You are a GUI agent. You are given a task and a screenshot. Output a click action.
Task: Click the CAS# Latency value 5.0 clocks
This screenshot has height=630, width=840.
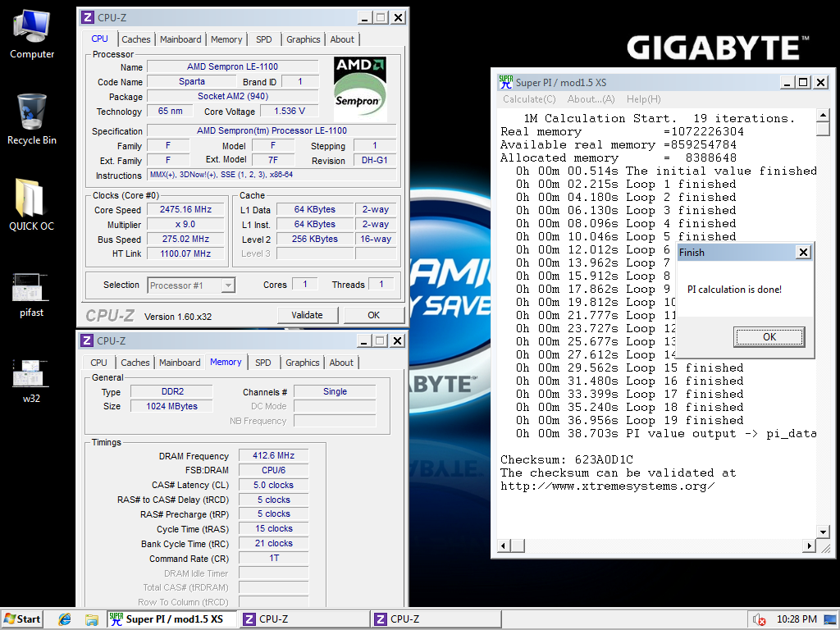tap(274, 485)
